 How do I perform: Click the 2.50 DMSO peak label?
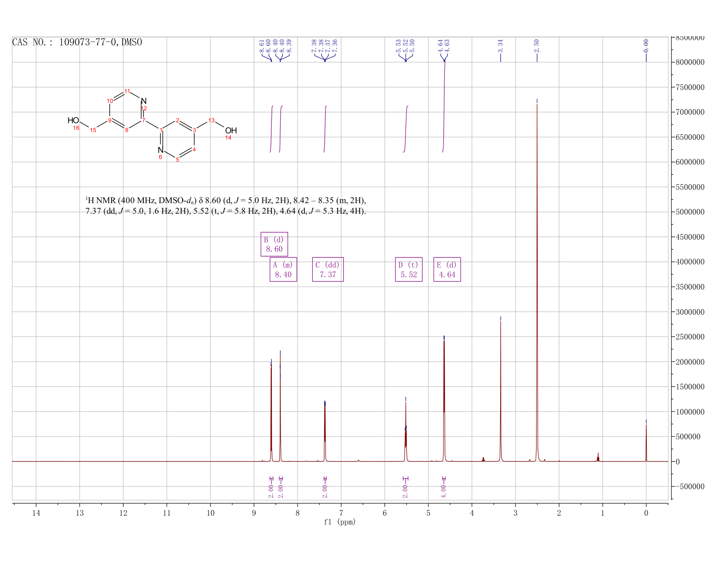[x=537, y=45]
